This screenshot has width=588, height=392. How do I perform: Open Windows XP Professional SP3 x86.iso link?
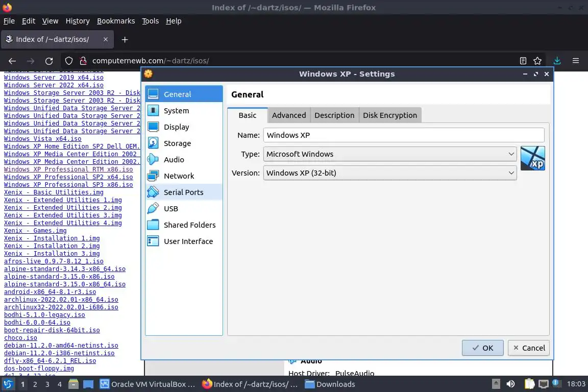68,185
